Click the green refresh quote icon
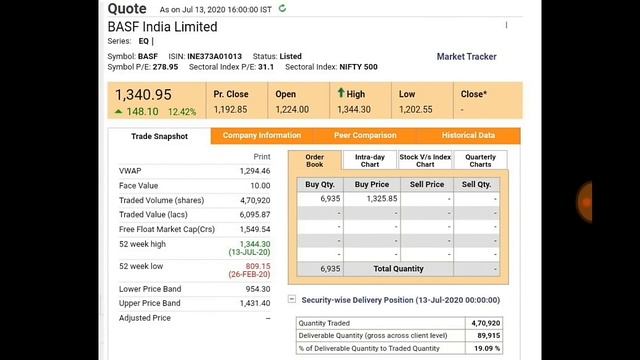Viewport: 640px width, 360px height. point(282,8)
